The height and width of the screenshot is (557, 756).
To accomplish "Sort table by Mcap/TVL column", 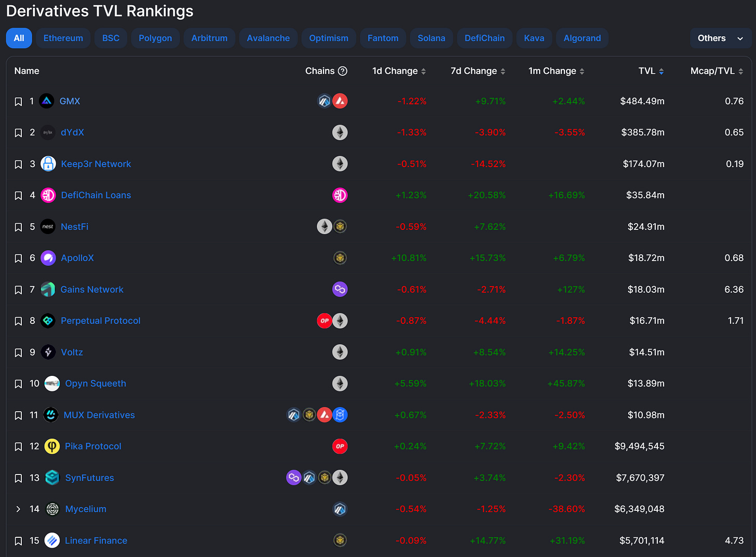I will (x=717, y=71).
